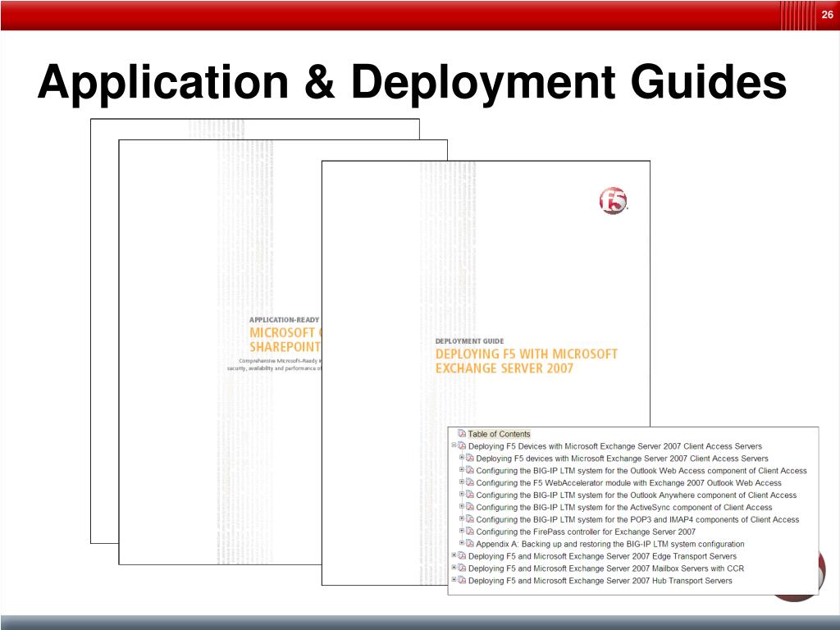The width and height of the screenshot is (840, 630).
Task: Collapse the top-level Client Access Servers bookmark
Action: (454, 445)
